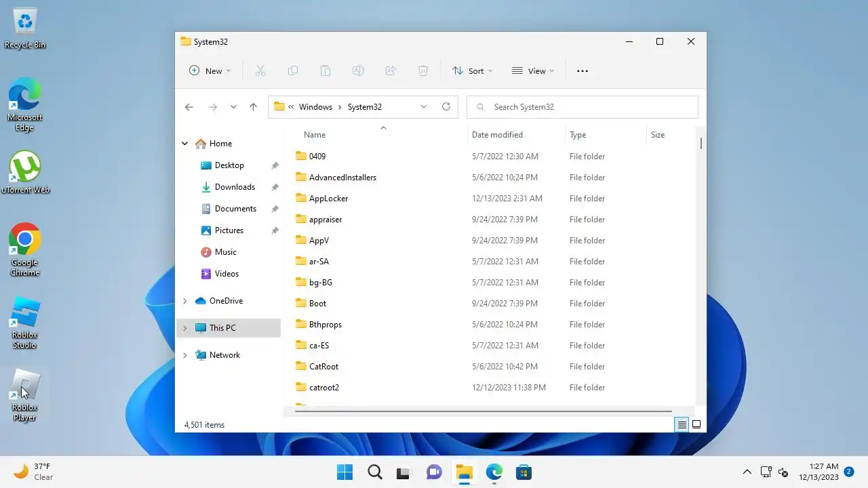
Task: Open Microsoft Store on taskbar
Action: coord(524,472)
